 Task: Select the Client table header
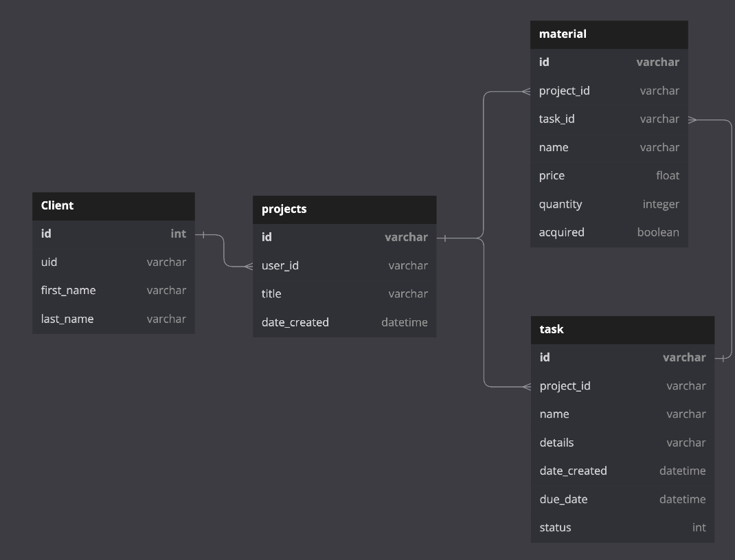(x=58, y=205)
